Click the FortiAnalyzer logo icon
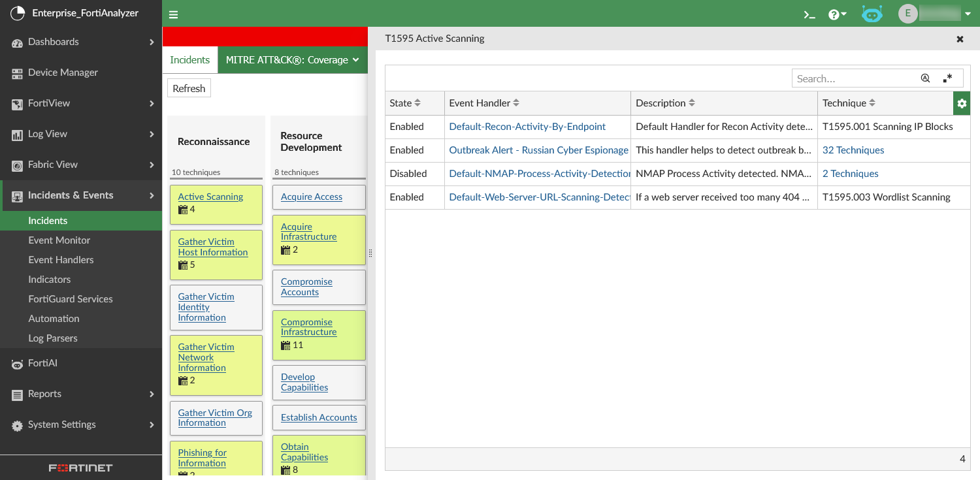Screen dimensions: 980x480 18,13
